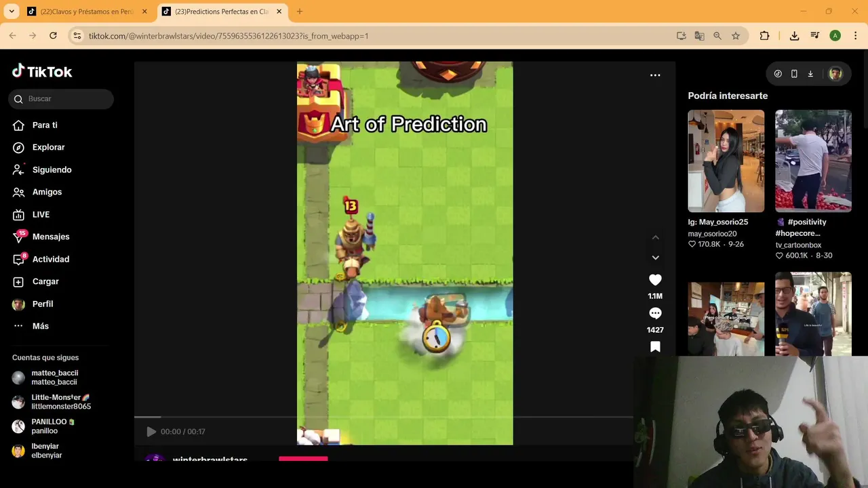
Task: Click the get-app phone icon
Action: (x=794, y=74)
